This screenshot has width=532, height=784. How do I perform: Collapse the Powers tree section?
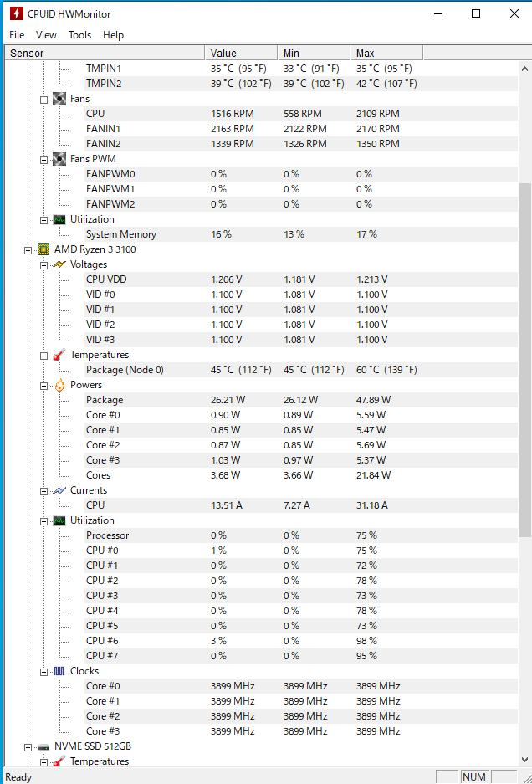(x=44, y=385)
